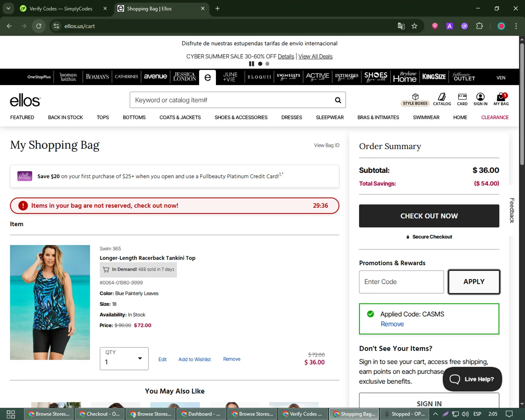The height and width of the screenshot is (420, 525).
Task: Open Windows Task View icon
Action: [x=11, y=414]
